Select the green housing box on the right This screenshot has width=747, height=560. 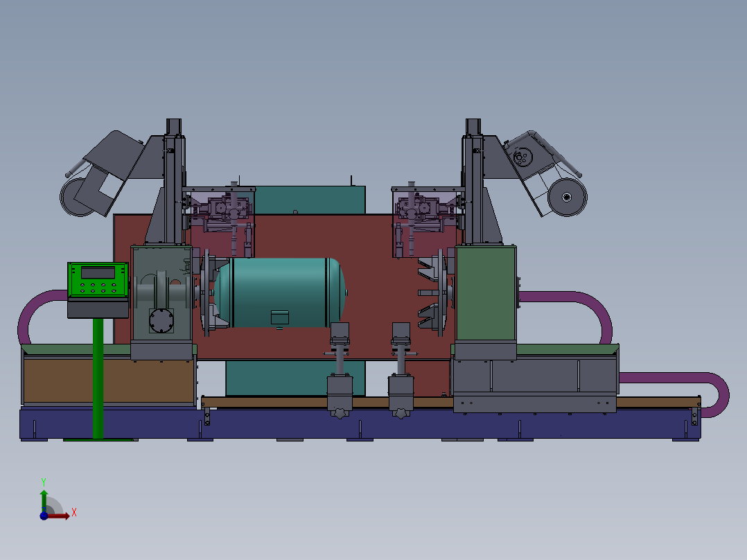[x=486, y=293]
